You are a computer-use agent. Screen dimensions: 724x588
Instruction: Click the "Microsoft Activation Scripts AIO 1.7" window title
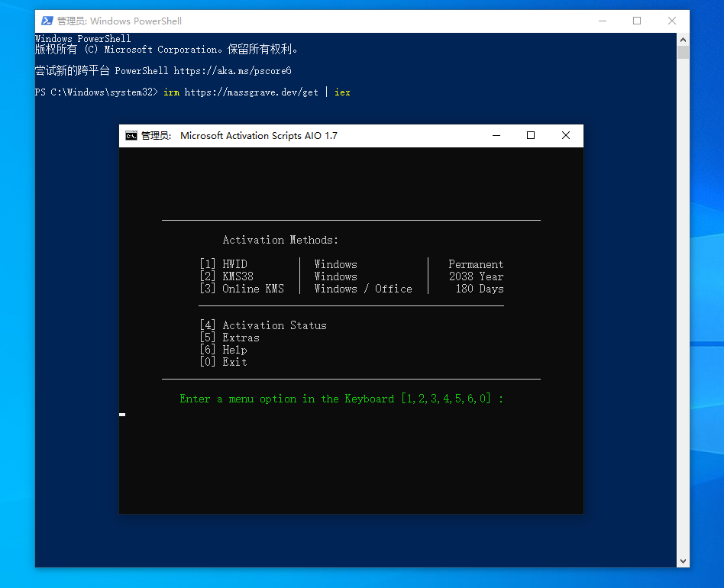click(259, 136)
